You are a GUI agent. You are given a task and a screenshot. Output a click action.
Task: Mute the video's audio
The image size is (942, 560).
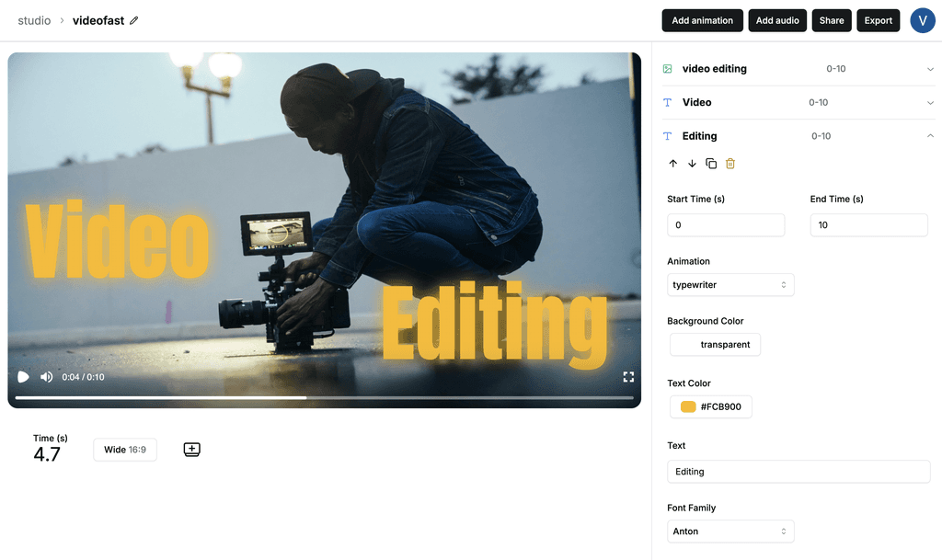click(x=46, y=376)
